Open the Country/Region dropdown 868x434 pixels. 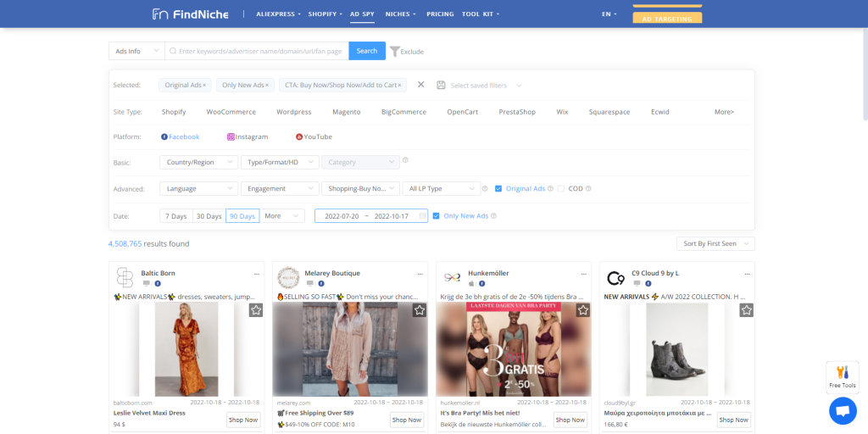(198, 162)
